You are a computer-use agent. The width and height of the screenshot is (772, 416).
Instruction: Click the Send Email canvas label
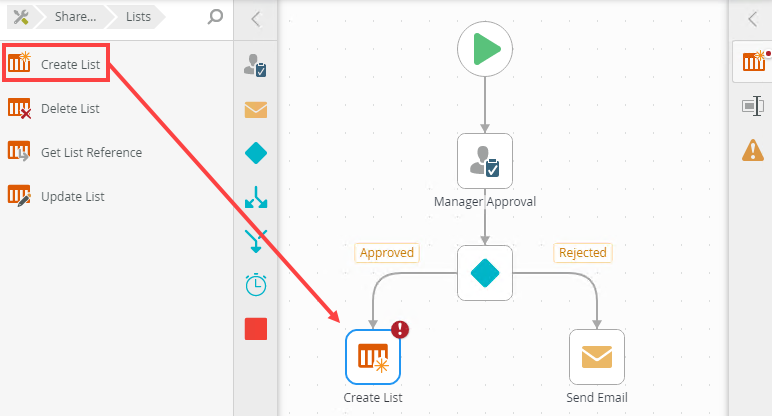pos(597,398)
